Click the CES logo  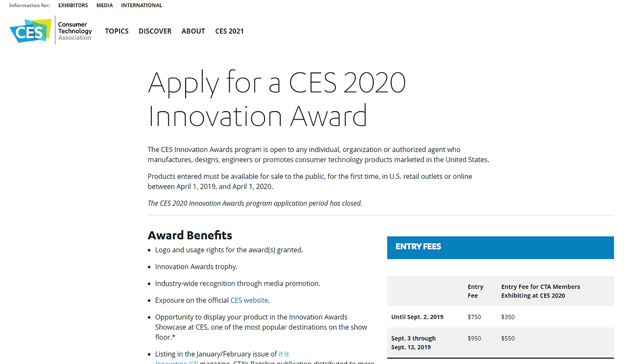30,30
